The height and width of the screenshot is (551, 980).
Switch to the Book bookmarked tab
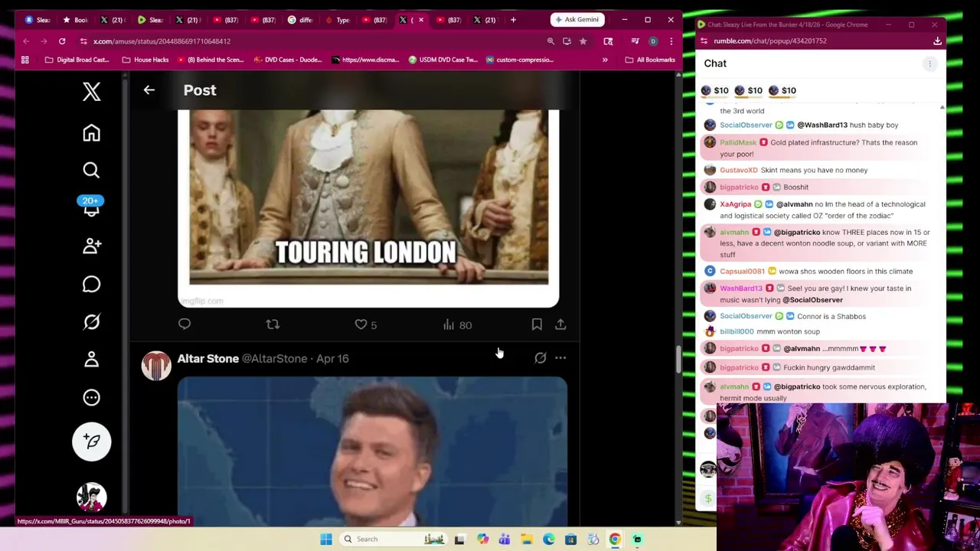tap(76, 20)
